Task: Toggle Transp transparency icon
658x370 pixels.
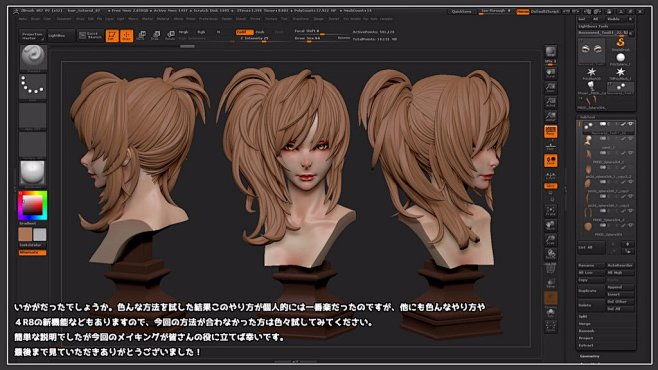Action: [x=551, y=283]
